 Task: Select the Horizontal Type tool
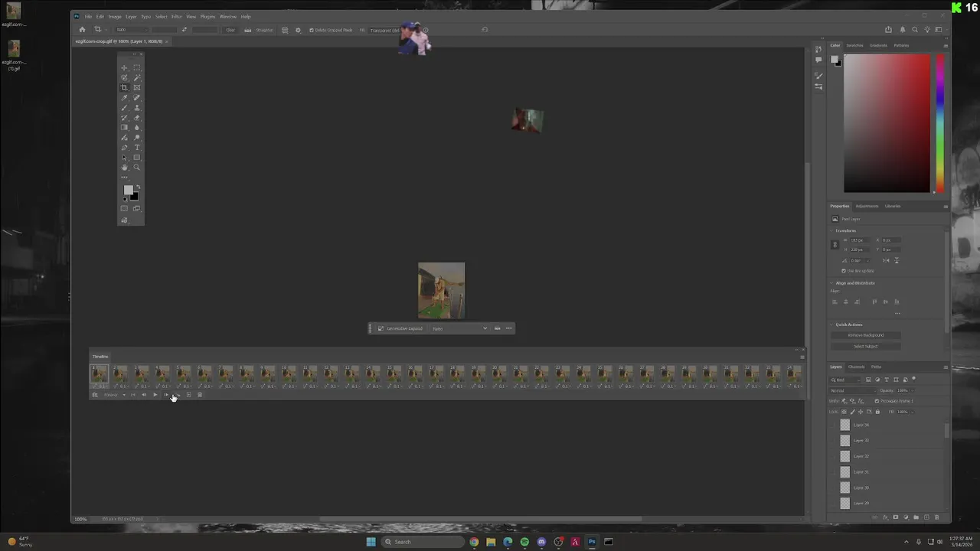coord(137,148)
